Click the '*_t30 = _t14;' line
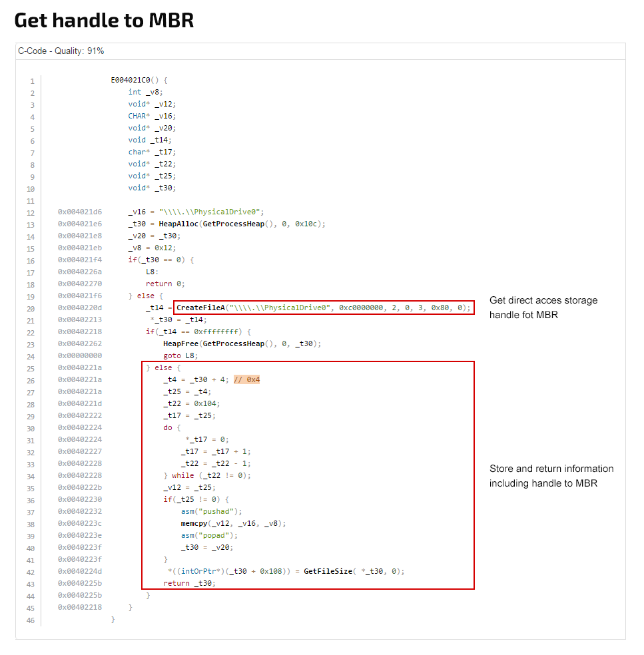The height and width of the screenshot is (655, 644). pyautogui.click(x=178, y=320)
